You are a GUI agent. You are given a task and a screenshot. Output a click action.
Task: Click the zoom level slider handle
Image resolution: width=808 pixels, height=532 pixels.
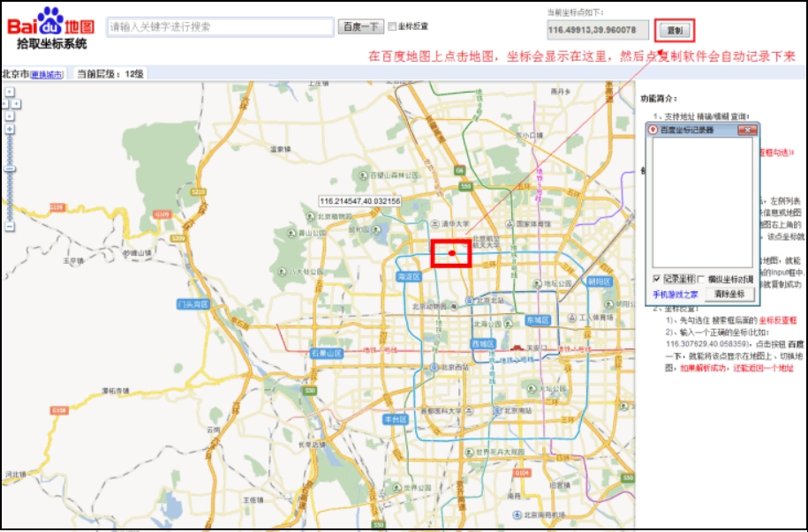10,169
